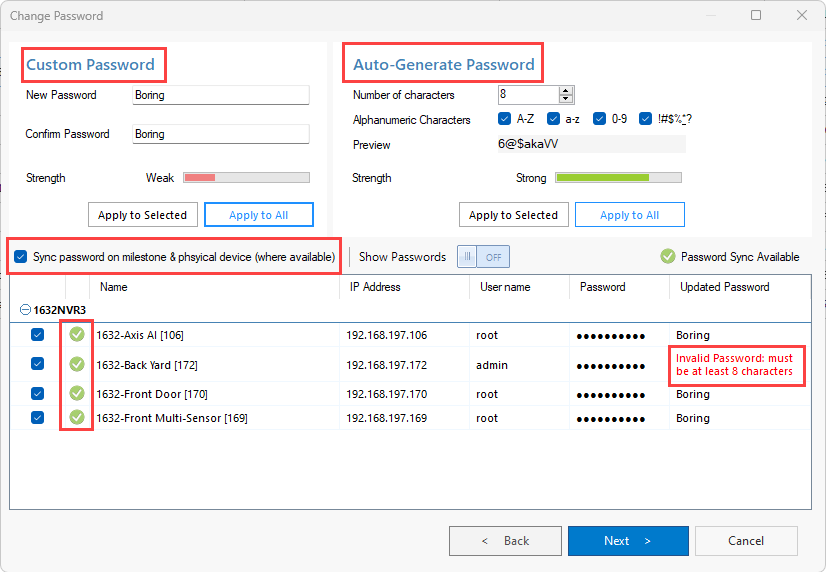
Task: Increase number of characters with up arrow
Action: [566, 91]
